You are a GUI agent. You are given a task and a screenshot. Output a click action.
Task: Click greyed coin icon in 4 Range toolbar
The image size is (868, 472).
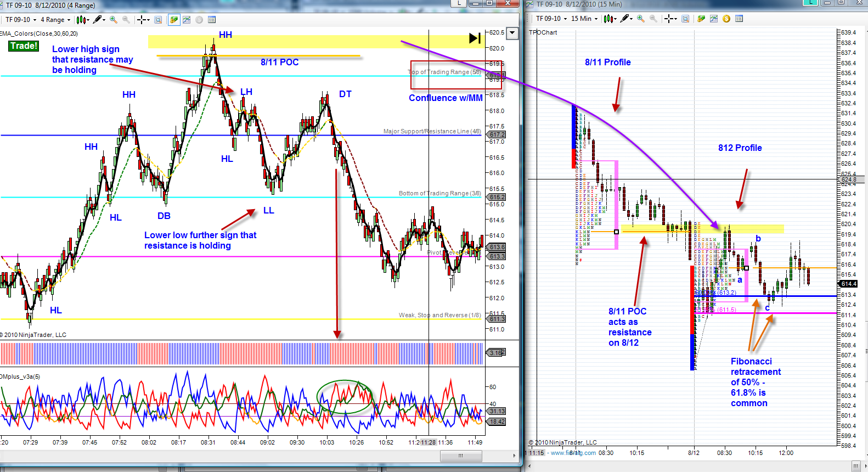pyautogui.click(x=199, y=20)
